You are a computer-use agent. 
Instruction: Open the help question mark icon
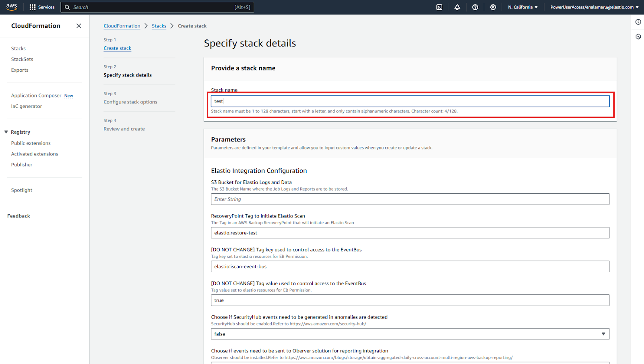tap(475, 7)
